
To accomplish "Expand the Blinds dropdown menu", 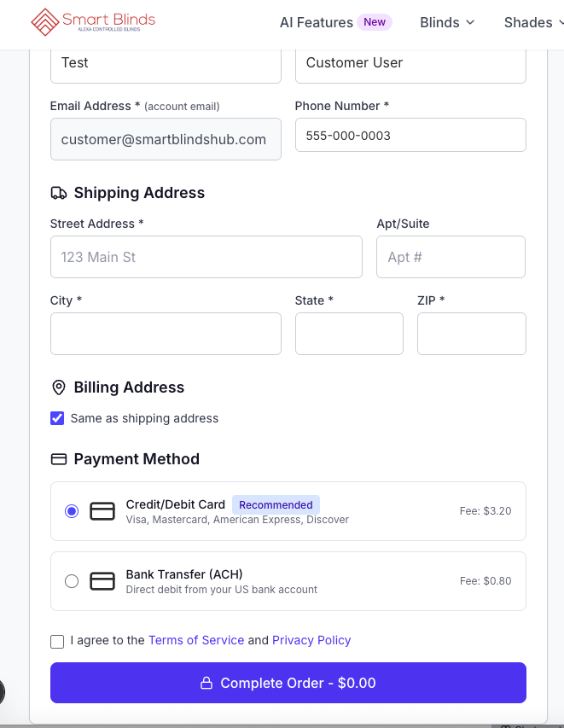I will coord(447,23).
